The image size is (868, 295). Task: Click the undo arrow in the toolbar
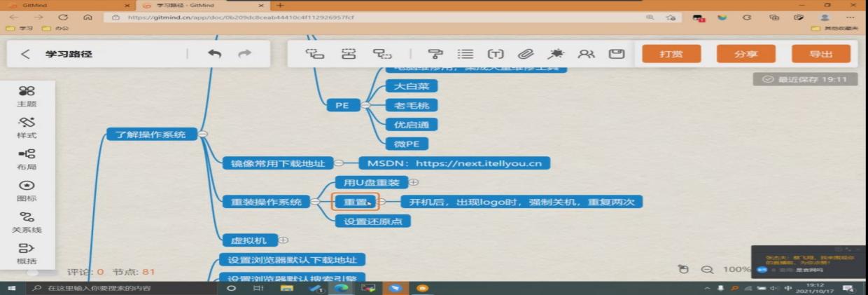tap(215, 54)
